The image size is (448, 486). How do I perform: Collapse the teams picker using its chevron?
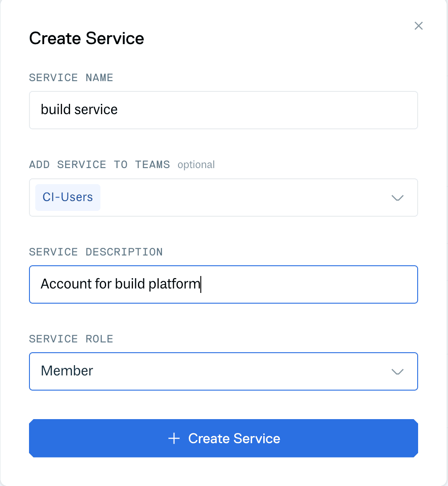click(x=397, y=198)
